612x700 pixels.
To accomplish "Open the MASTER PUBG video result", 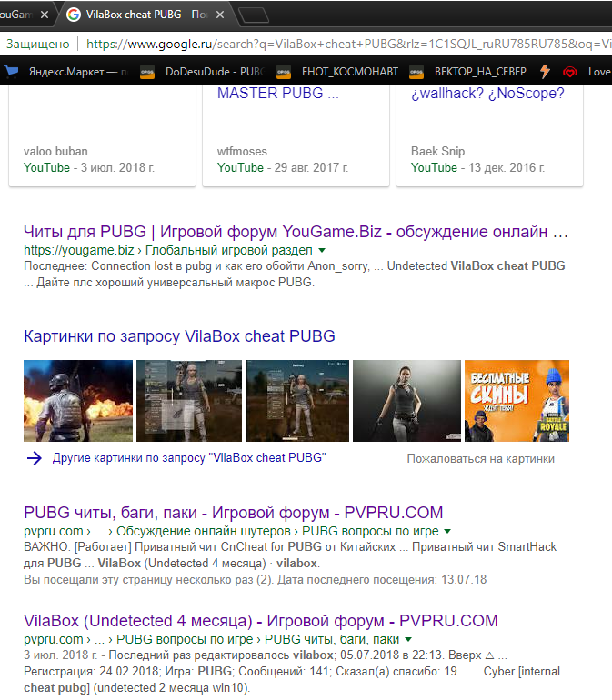I will click(278, 94).
